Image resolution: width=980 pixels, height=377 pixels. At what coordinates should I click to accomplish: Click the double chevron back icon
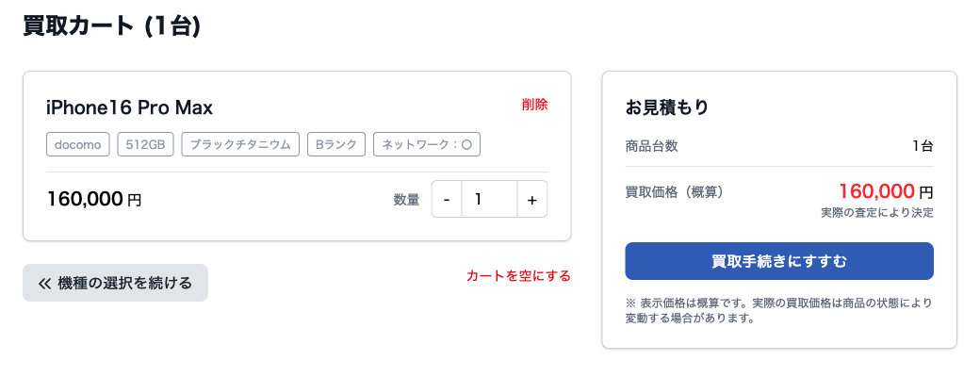(44, 284)
